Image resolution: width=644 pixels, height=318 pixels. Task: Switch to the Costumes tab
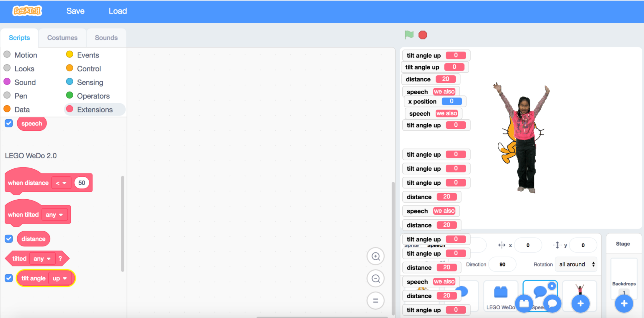pyautogui.click(x=62, y=38)
